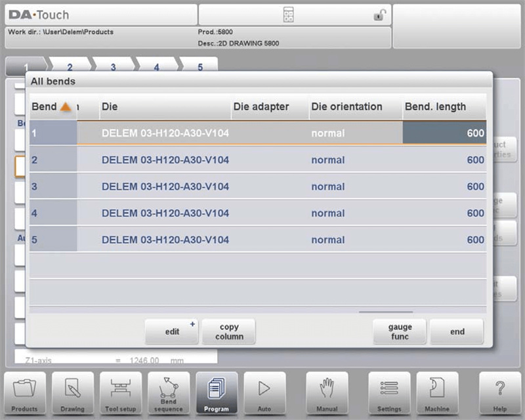Click the end button

coord(457,331)
